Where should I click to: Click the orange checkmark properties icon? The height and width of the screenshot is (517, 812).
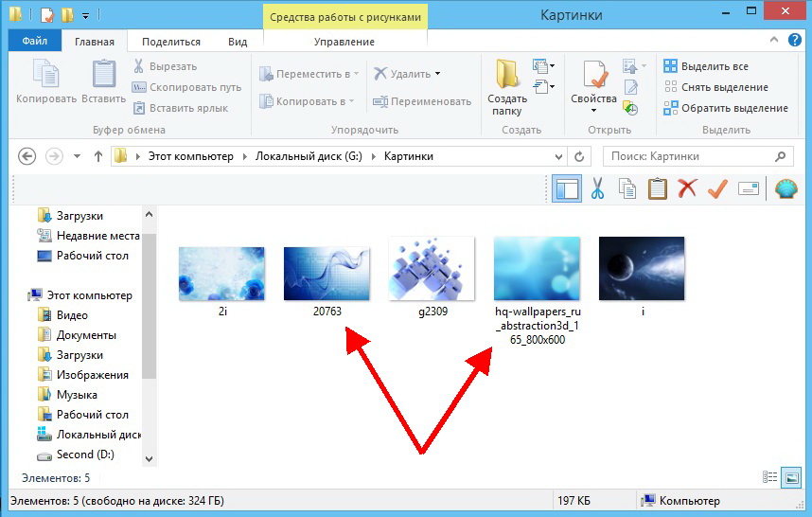click(x=717, y=188)
